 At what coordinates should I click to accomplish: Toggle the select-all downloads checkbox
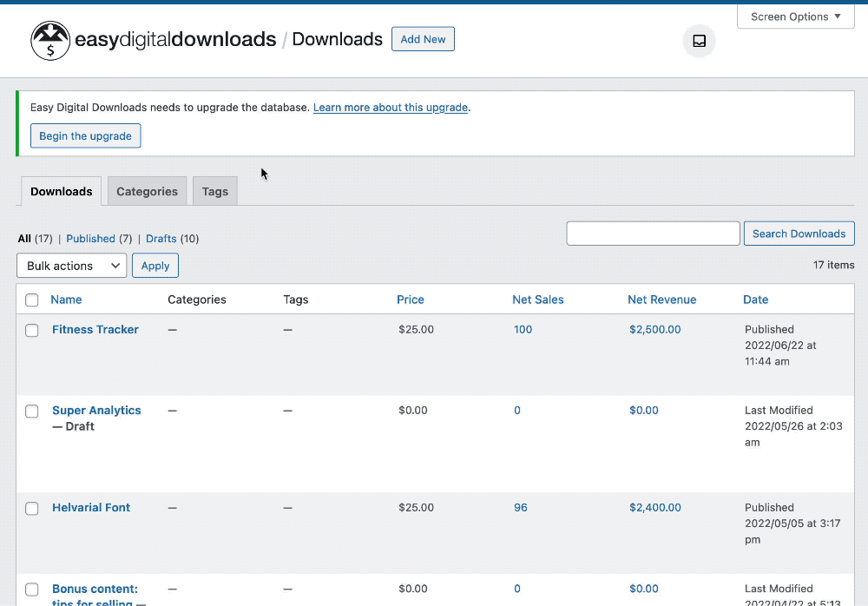pos(31,300)
